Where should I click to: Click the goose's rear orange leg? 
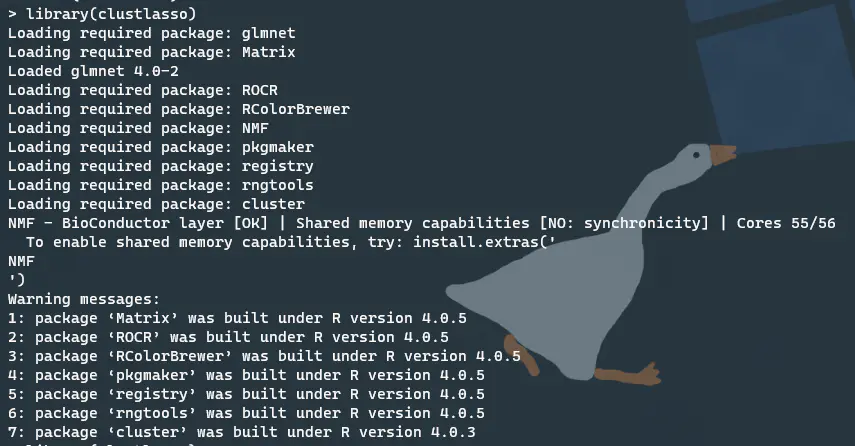tap(520, 354)
